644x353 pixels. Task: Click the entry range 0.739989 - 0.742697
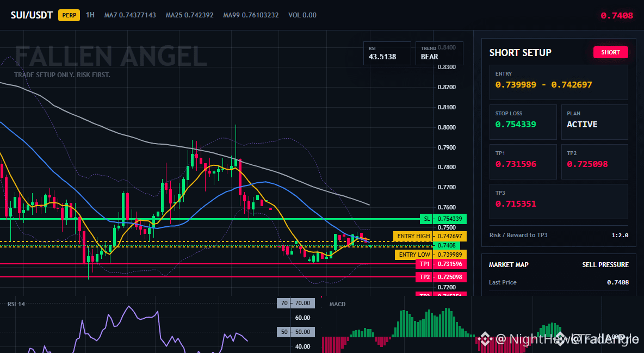pos(543,85)
